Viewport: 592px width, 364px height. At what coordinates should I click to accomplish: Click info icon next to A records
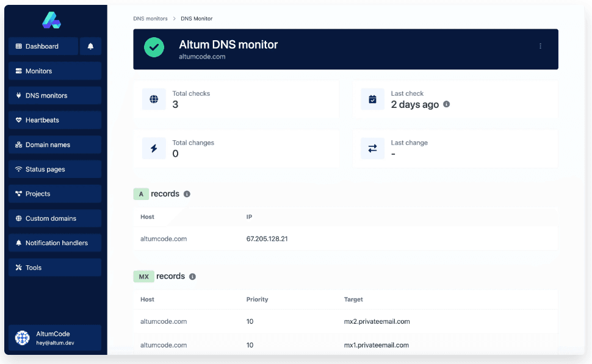[187, 194]
